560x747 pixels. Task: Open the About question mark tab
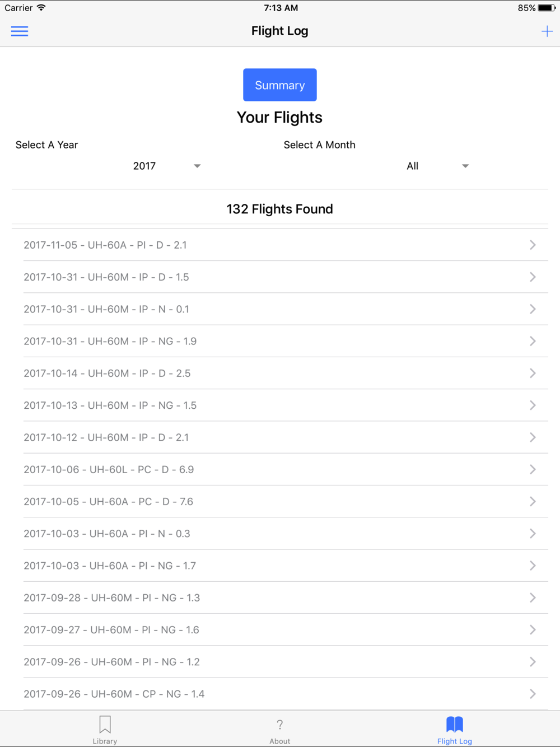point(280,730)
